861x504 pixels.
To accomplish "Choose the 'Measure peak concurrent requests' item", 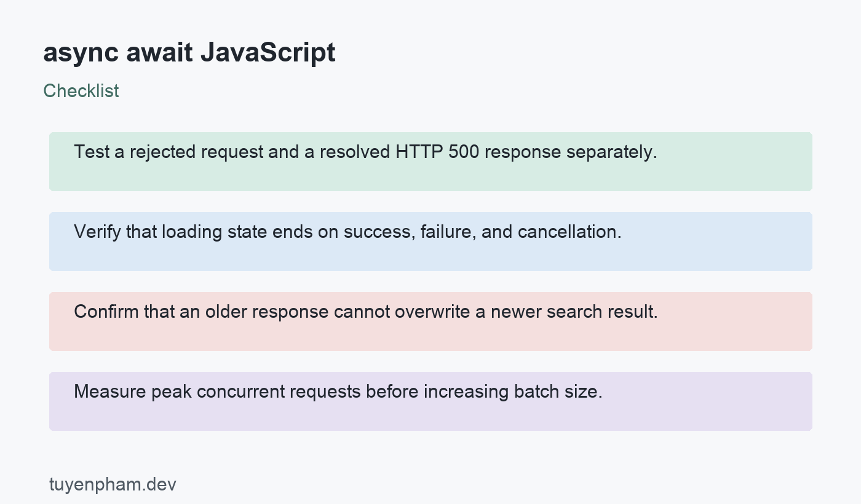I will [430, 401].
